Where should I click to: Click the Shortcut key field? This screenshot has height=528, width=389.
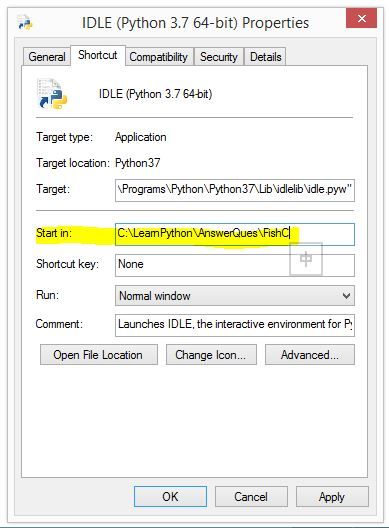(235, 265)
